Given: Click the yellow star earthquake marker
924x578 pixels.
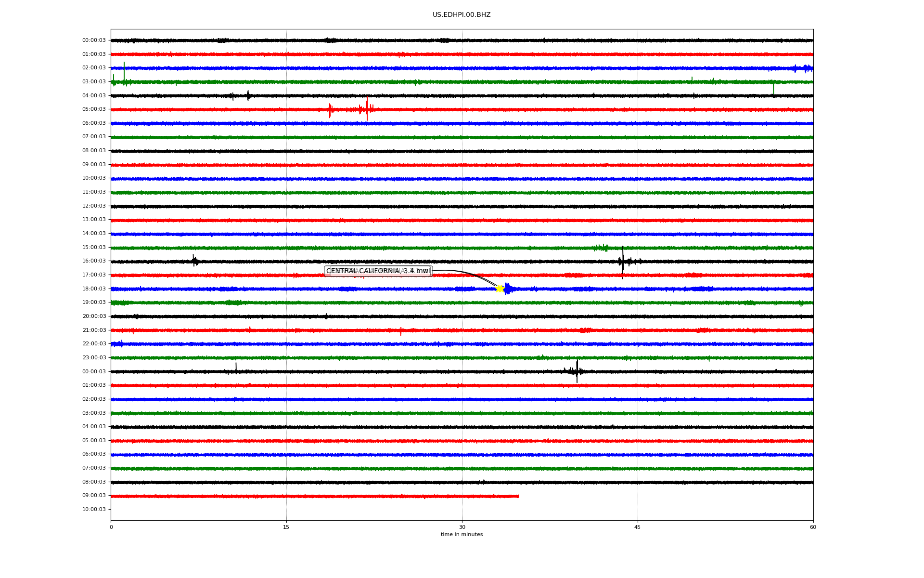Looking at the screenshot, I should point(500,289).
